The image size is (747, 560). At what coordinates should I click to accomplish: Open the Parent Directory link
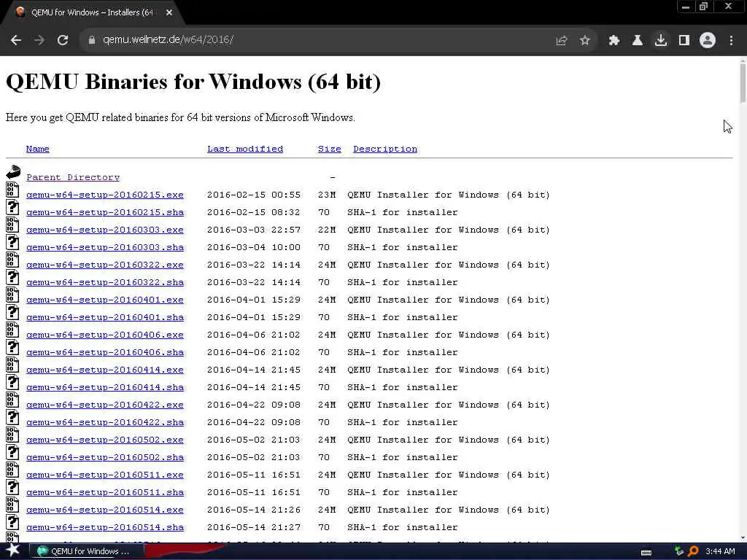pyautogui.click(x=73, y=177)
